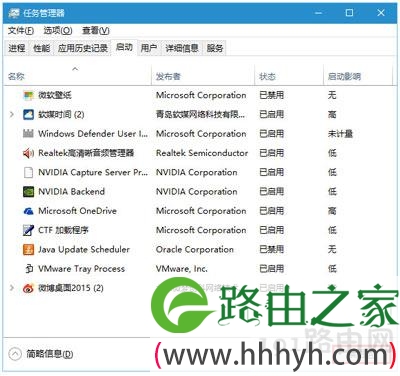Click 低 impact in Realtek row
This screenshot has height=376, width=400.
tap(332, 153)
